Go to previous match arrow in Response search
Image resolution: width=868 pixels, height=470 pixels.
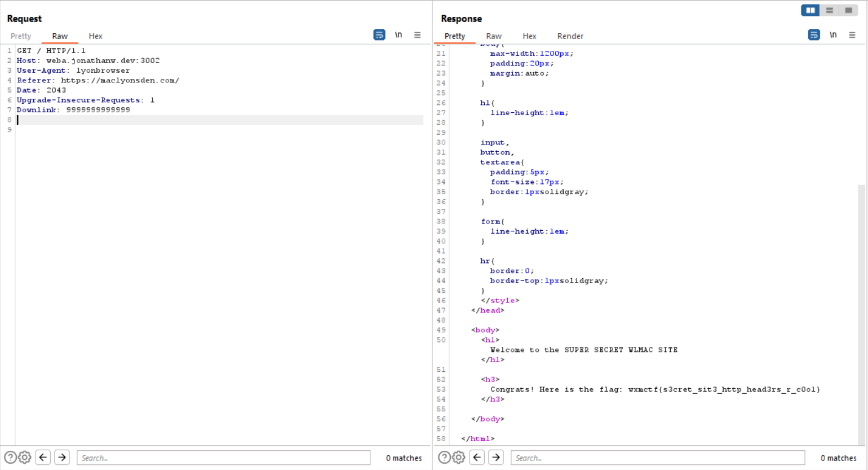tap(477, 458)
